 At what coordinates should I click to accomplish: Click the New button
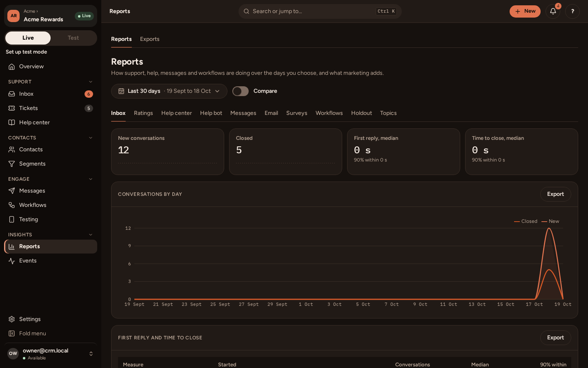click(x=525, y=11)
